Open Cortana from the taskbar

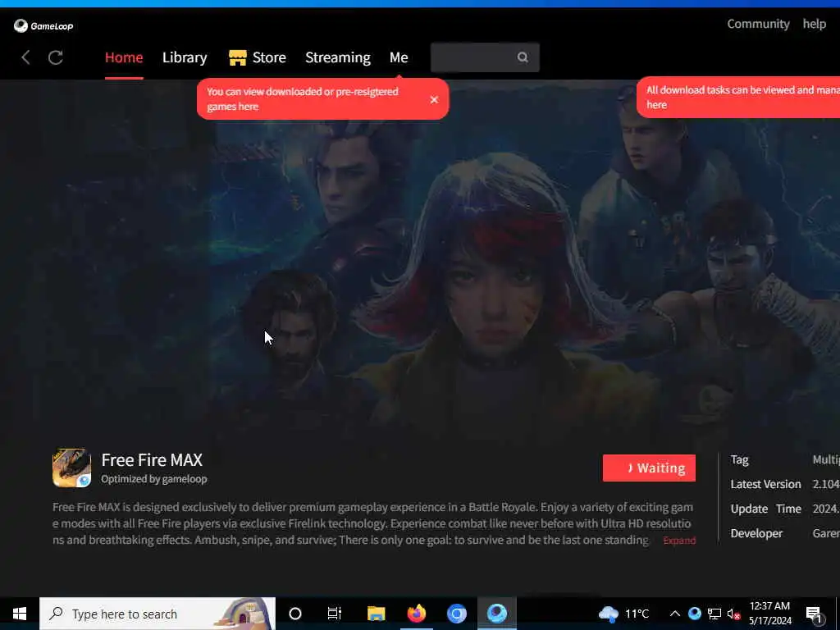click(x=295, y=614)
